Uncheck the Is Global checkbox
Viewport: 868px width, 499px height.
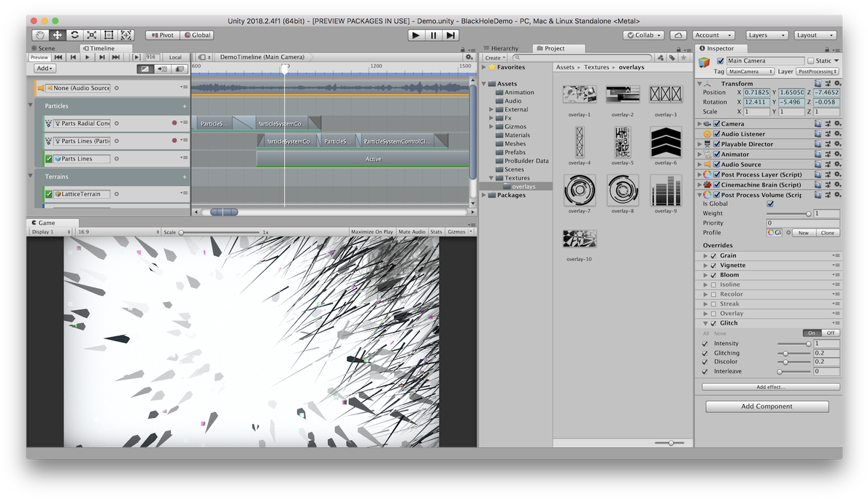point(770,204)
